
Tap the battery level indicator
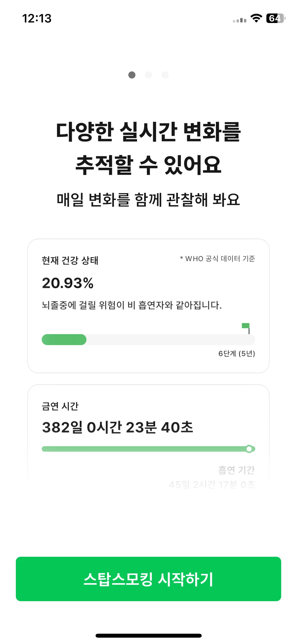276,18
